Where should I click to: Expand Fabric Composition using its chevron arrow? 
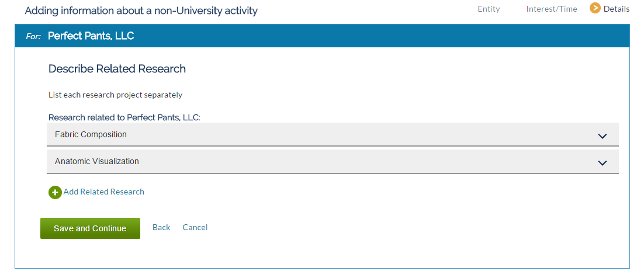(x=602, y=136)
